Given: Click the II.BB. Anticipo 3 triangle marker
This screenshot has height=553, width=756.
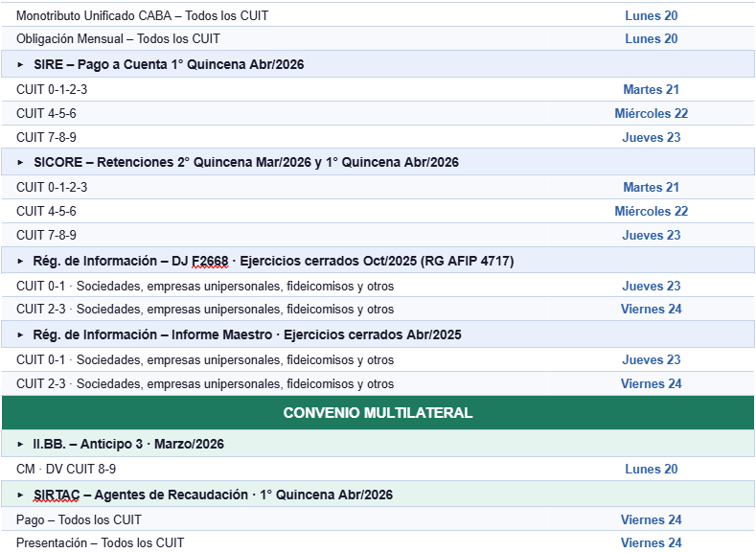Looking at the screenshot, I should click(21, 445).
